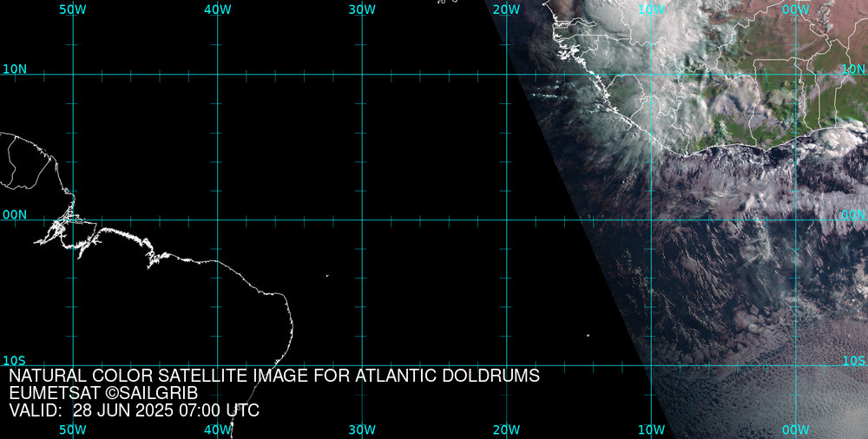This screenshot has height=439, width=868.
Task: Click the 00N latitude label on the left edge
Action: (x=15, y=215)
